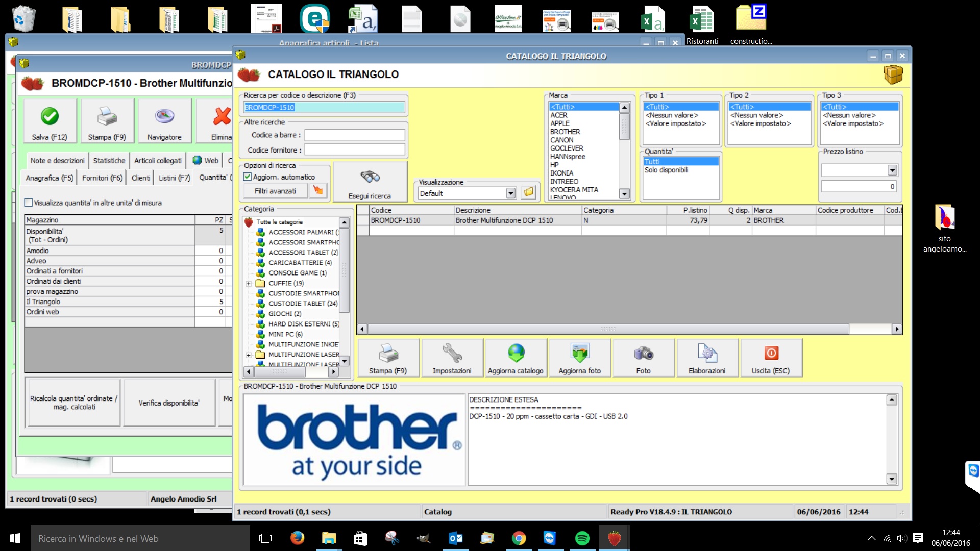Click Aggiorna foto button
Screen dimensions: 980x551
[x=579, y=358]
